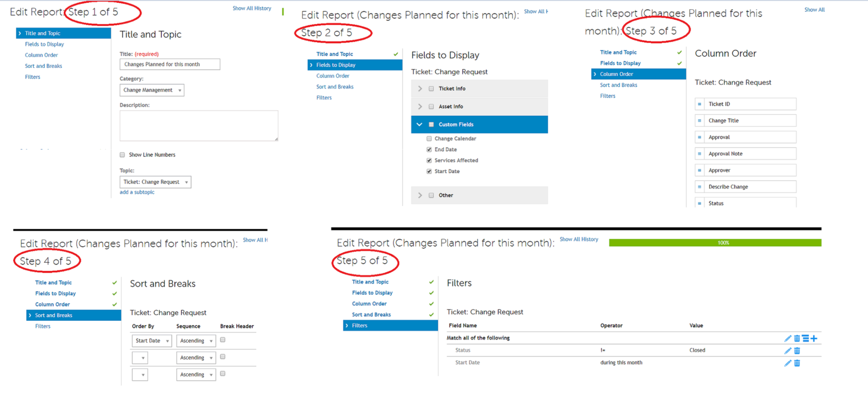Click into the Description text area
Screen dimensions: 868x414
(199, 125)
